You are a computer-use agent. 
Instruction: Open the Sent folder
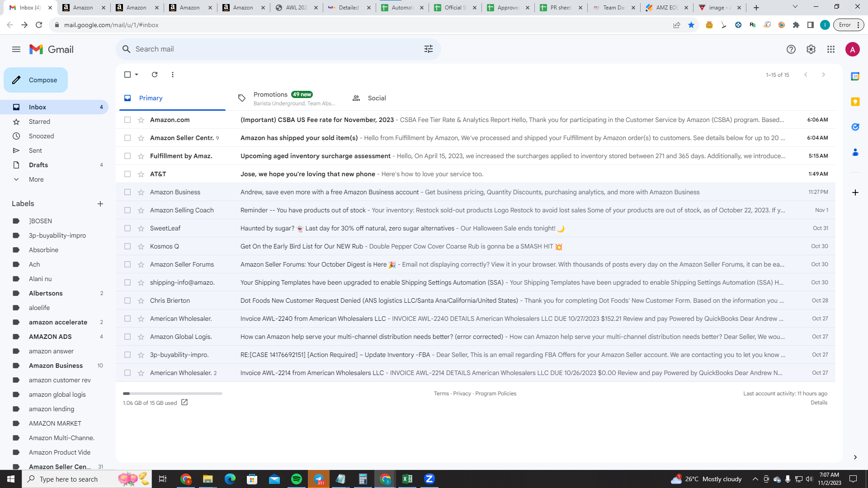click(35, 150)
